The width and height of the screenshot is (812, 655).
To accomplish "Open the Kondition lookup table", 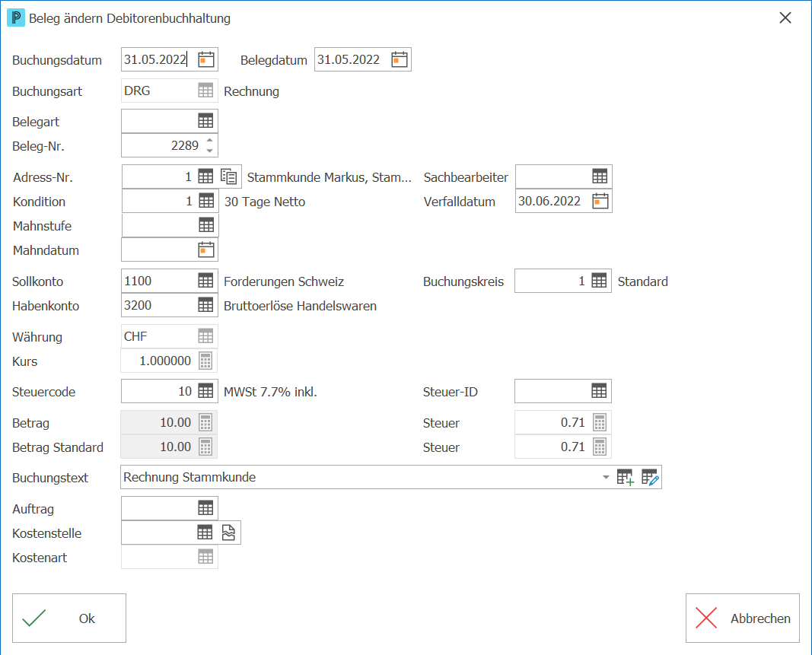I will click(206, 201).
